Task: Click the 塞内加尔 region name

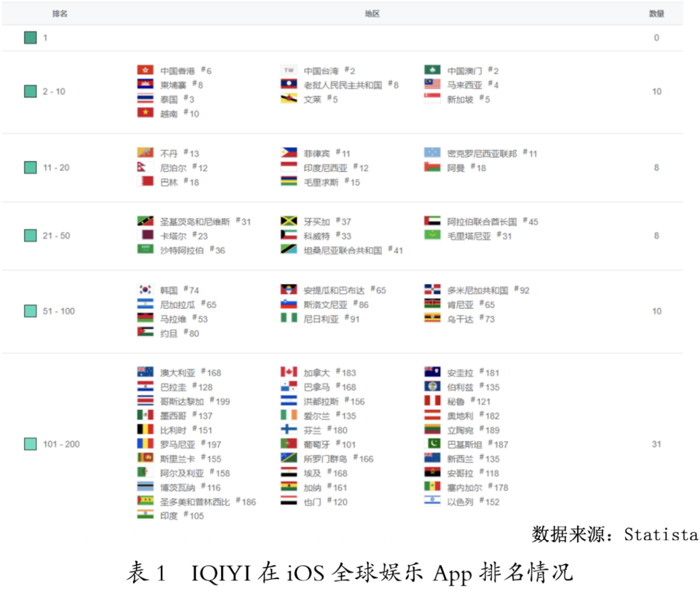Action: coord(465,488)
